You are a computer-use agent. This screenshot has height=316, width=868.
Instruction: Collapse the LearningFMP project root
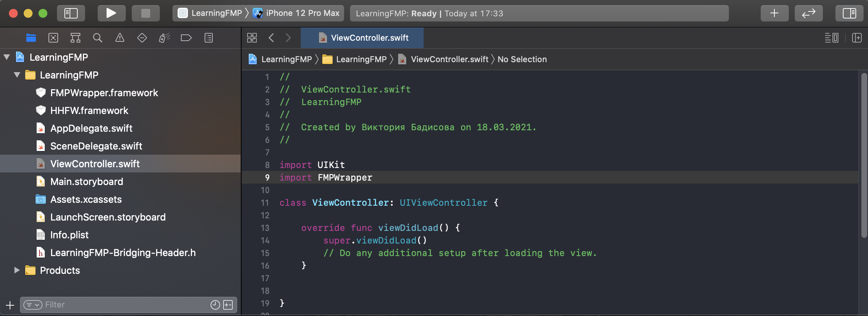point(7,57)
